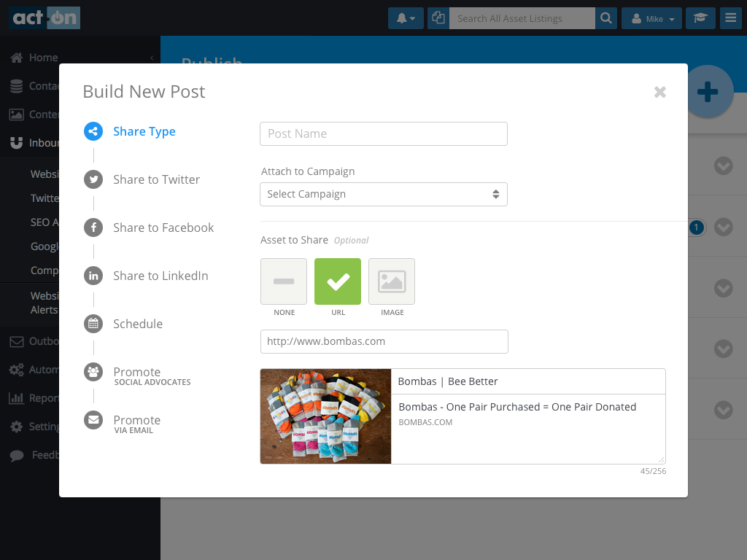This screenshot has height=560, width=747.
Task: Go to Promote Via Email step
Action: point(136,424)
